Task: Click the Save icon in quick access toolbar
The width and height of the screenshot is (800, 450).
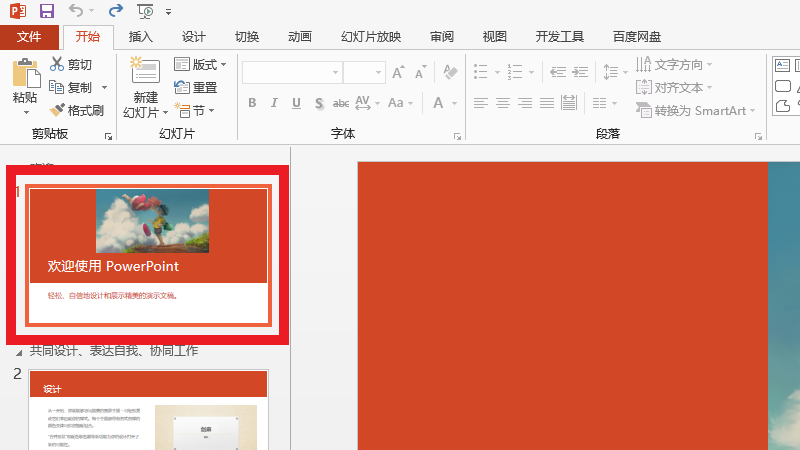Action: click(46, 11)
